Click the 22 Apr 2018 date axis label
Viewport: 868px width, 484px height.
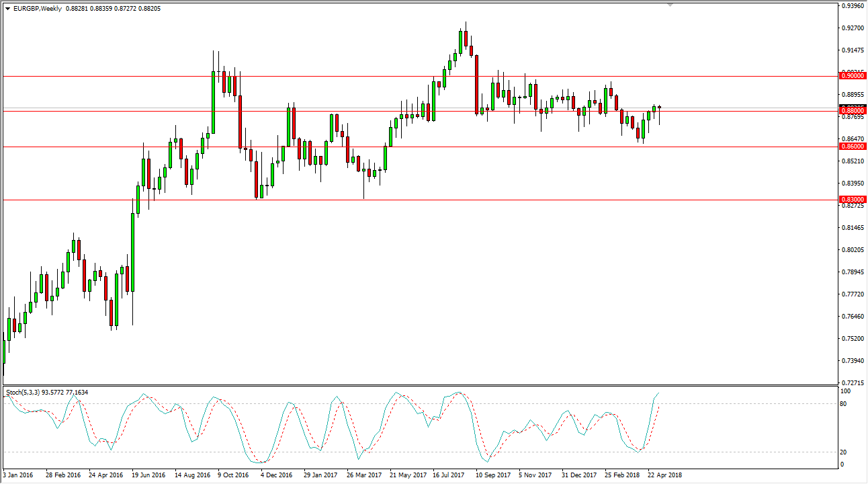pyautogui.click(x=666, y=473)
